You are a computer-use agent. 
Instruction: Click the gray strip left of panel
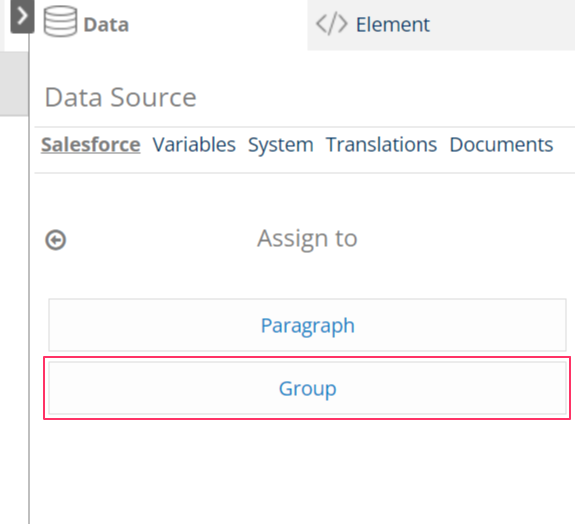(x=14, y=84)
